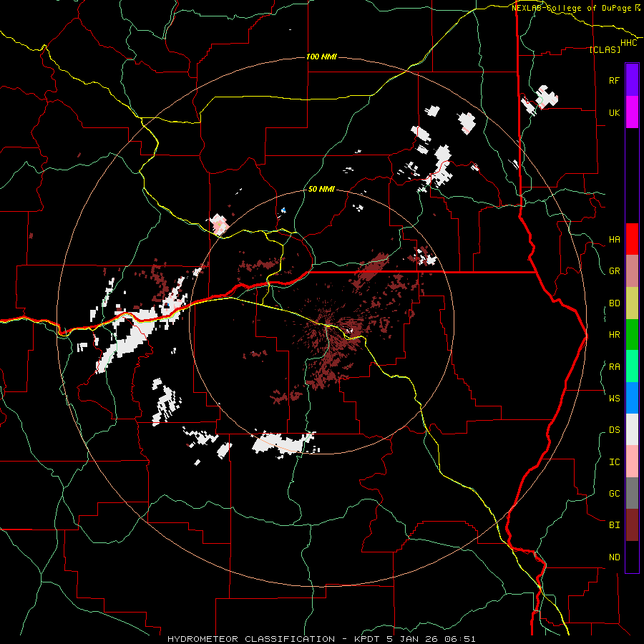Screen dimensions: 644x644
Task: Click the WS blue legend swatch
Action: (x=632, y=398)
